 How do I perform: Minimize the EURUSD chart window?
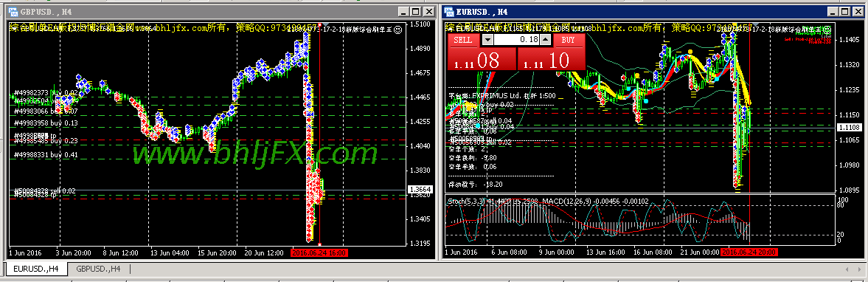833,11
